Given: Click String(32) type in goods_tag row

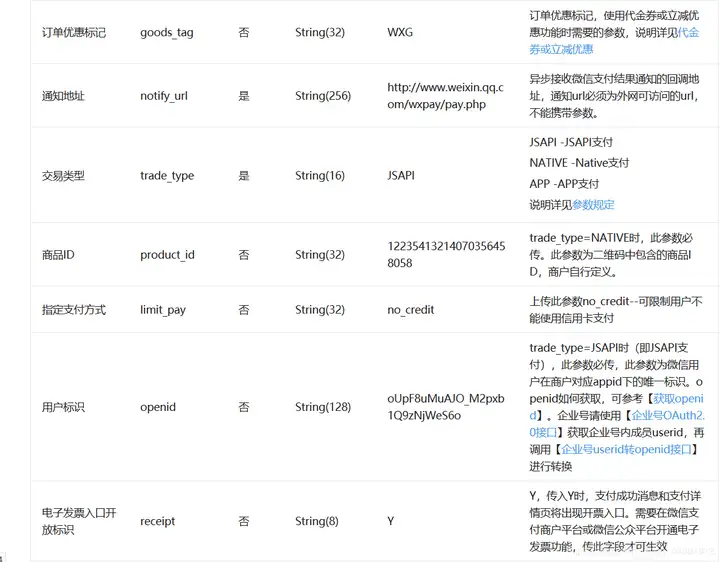Looking at the screenshot, I should (x=320, y=33).
